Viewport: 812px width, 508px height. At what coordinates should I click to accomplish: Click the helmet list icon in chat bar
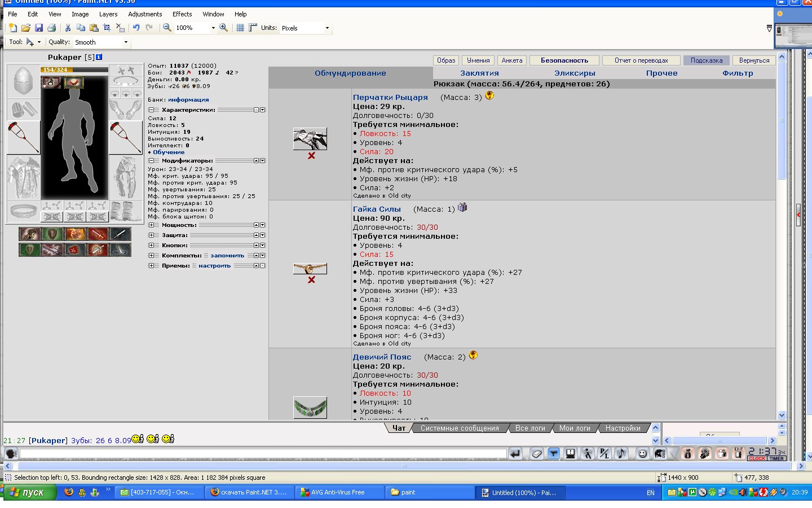point(660,453)
